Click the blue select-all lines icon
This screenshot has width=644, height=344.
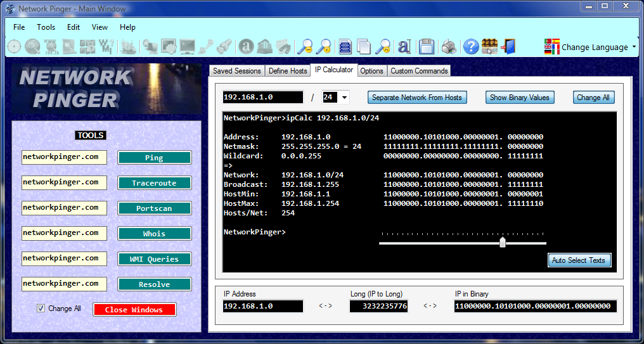(345, 46)
